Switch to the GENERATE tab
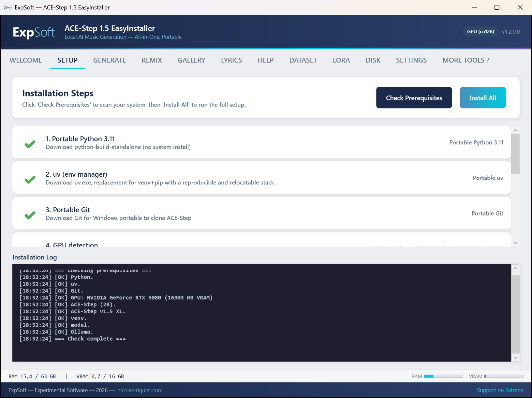 point(110,60)
